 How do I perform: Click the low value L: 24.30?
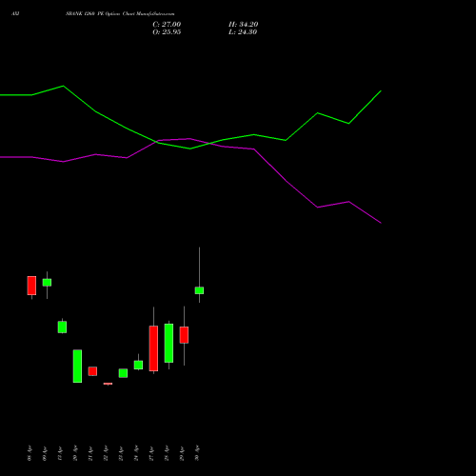click(x=243, y=32)
